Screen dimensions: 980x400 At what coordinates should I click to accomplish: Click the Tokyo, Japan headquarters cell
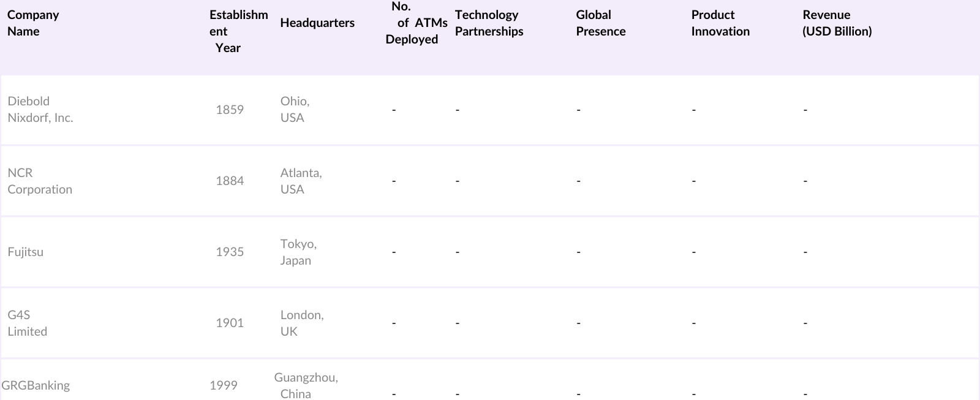(x=298, y=252)
